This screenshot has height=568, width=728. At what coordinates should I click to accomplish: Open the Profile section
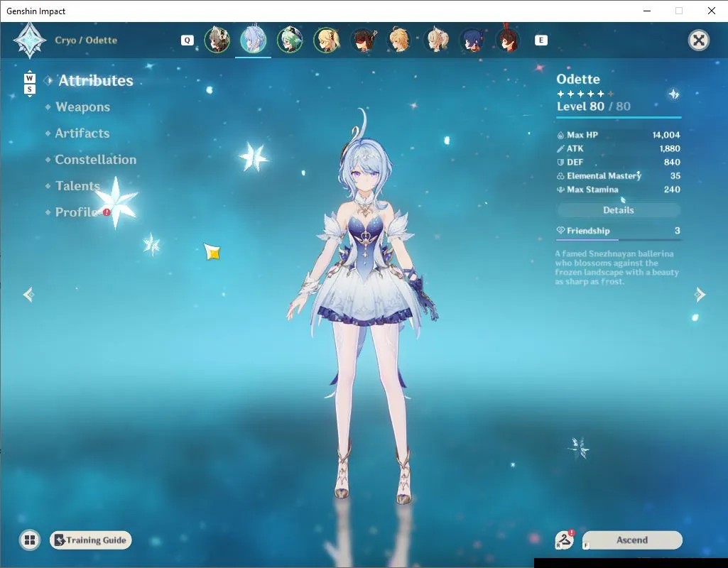(x=76, y=212)
